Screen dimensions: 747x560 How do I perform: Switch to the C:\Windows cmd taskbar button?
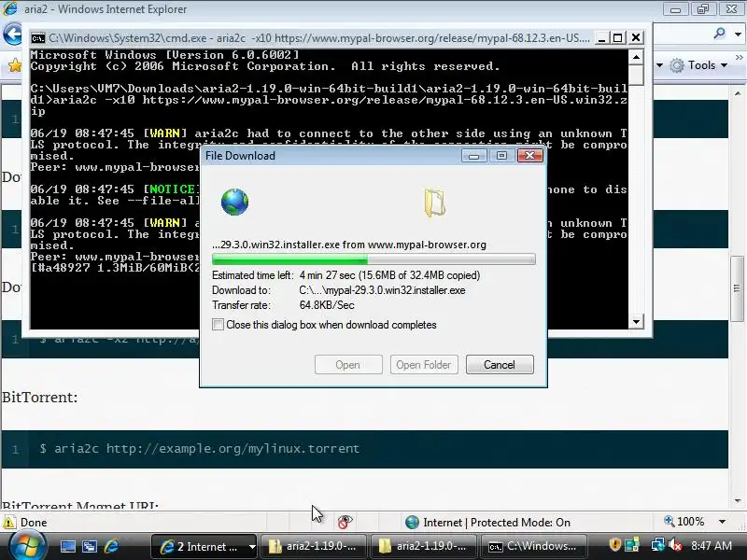tap(533, 546)
